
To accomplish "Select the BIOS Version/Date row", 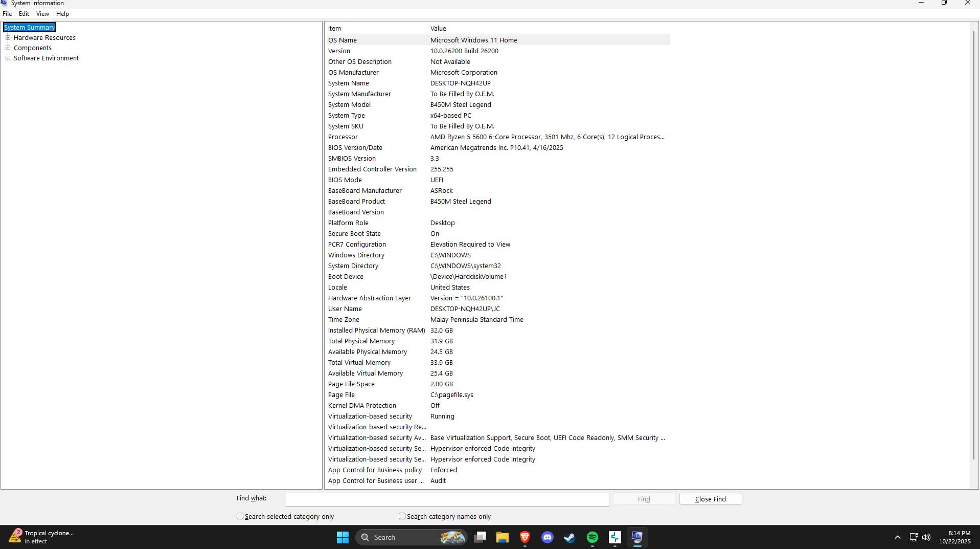I will click(x=497, y=148).
